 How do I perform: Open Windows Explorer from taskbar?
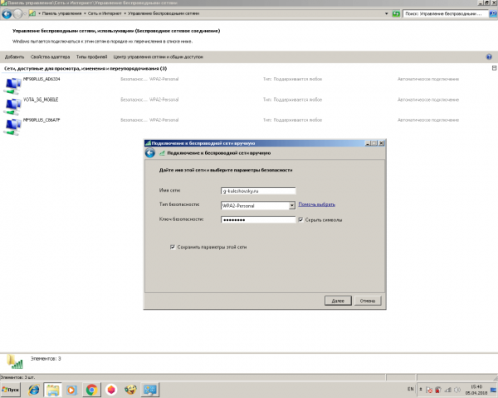[x=53, y=390]
